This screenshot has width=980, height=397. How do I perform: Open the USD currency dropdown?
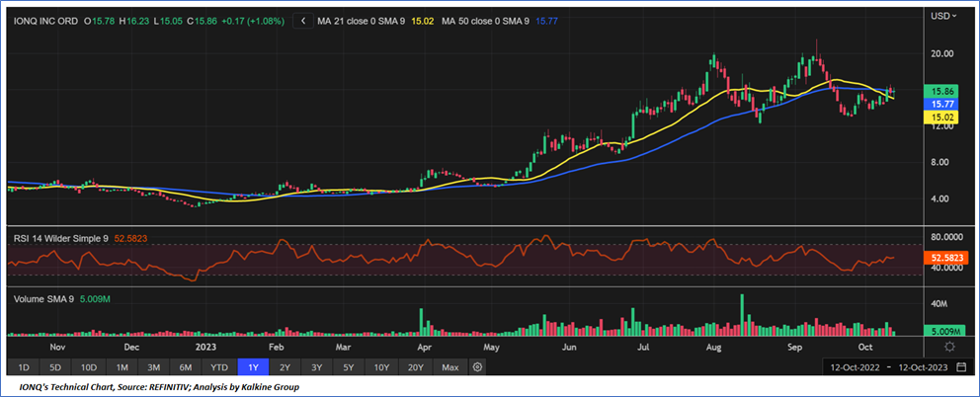coord(944,16)
